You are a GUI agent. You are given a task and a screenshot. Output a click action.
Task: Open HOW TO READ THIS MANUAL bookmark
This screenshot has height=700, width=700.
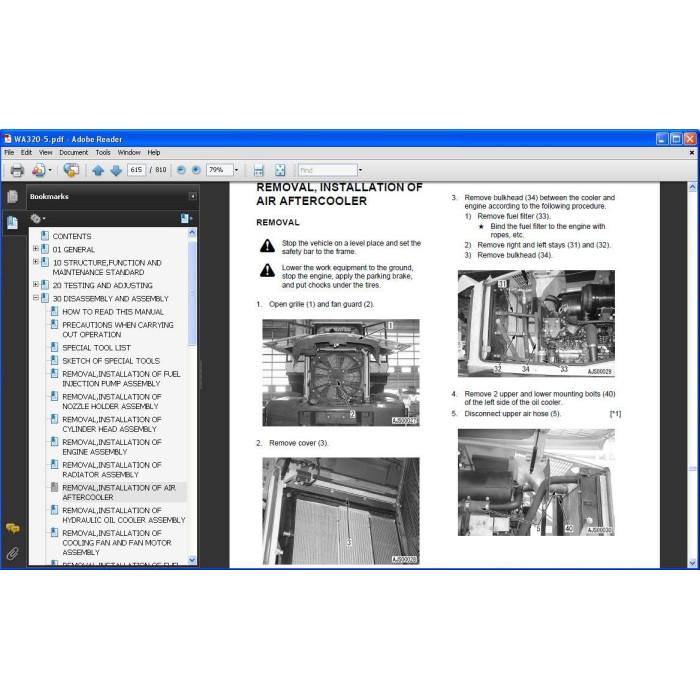coord(113,312)
